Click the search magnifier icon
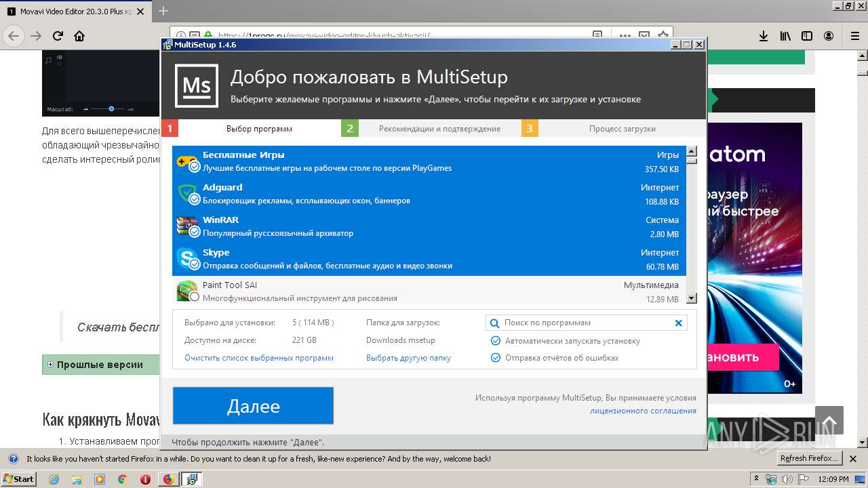 pos(495,323)
